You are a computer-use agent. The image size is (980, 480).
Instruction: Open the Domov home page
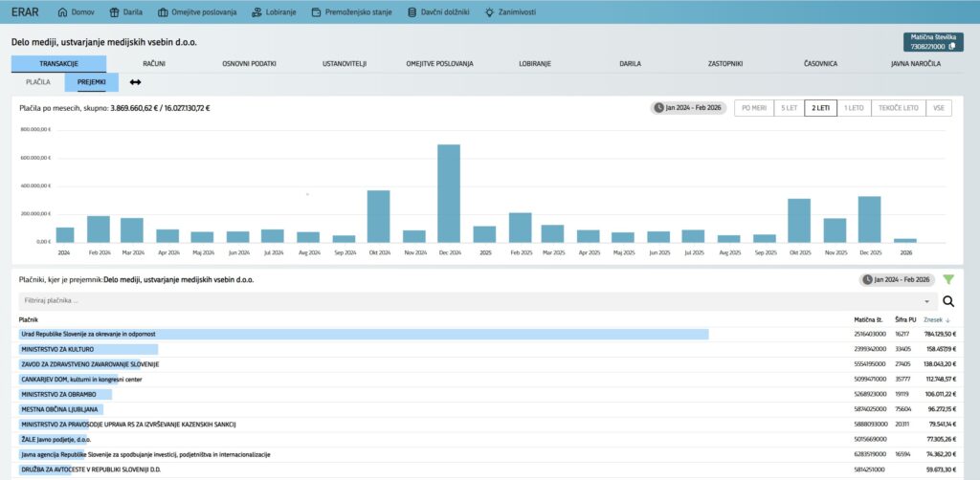77,12
